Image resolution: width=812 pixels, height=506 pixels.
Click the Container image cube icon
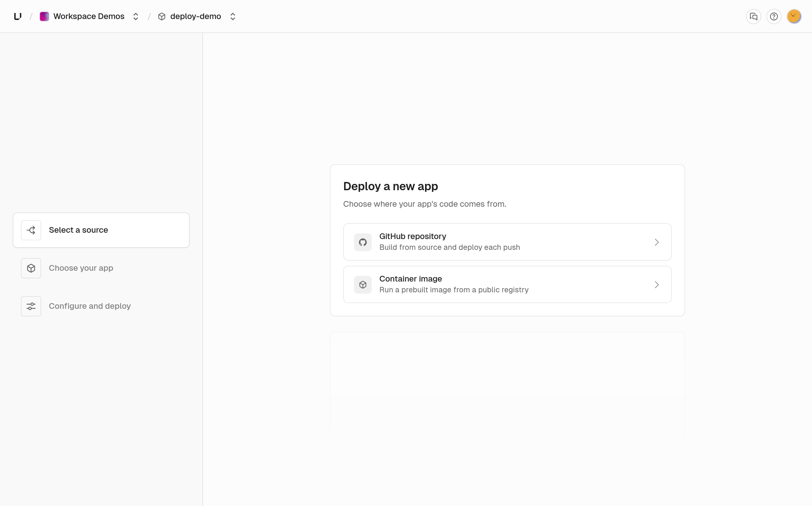(x=363, y=284)
